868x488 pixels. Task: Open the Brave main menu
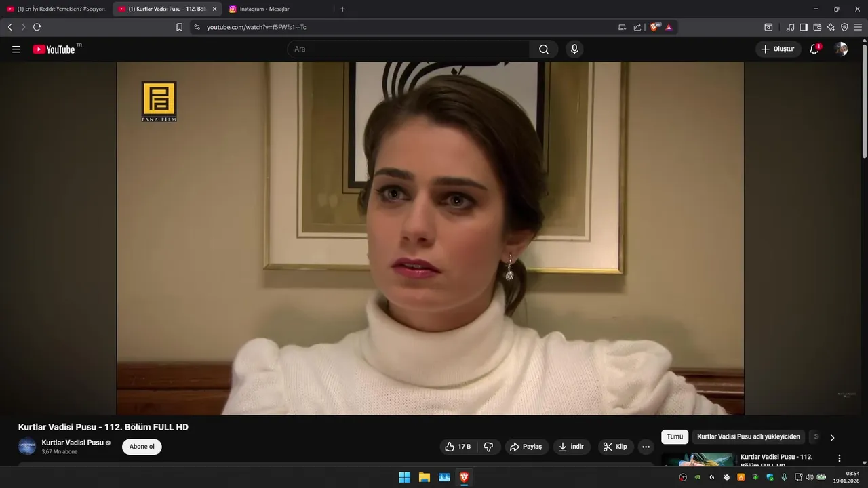(x=858, y=27)
